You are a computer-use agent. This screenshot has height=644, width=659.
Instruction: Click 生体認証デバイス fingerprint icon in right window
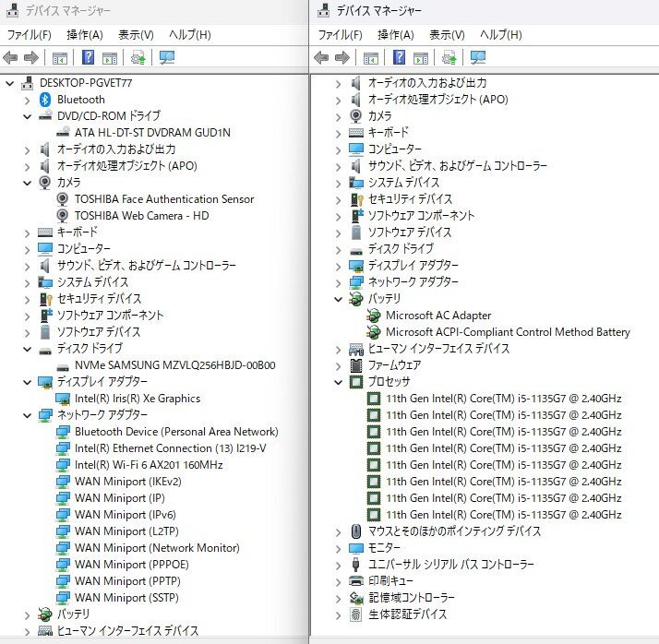point(356,614)
